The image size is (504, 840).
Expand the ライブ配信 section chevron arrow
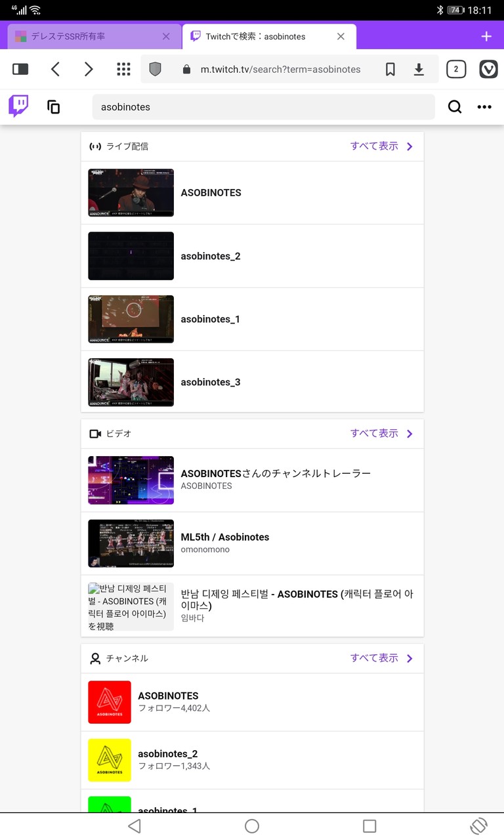(x=409, y=146)
